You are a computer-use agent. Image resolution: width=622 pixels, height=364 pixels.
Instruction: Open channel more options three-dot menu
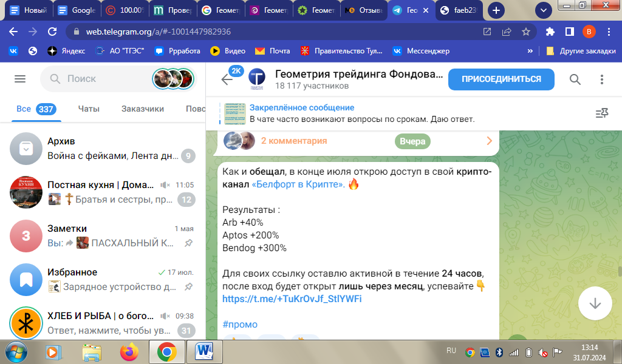click(602, 79)
